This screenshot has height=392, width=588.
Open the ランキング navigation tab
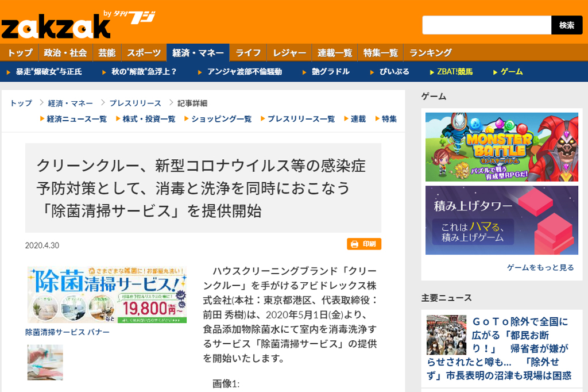(431, 53)
